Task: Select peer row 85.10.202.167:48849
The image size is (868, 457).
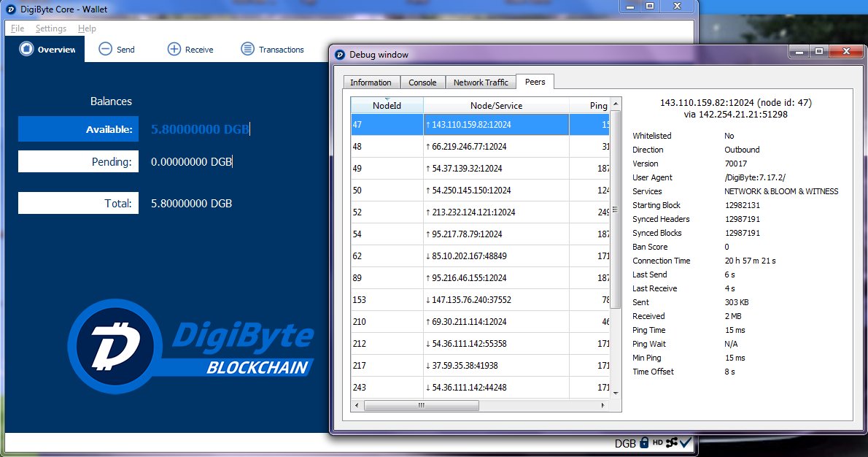Action: pos(481,256)
